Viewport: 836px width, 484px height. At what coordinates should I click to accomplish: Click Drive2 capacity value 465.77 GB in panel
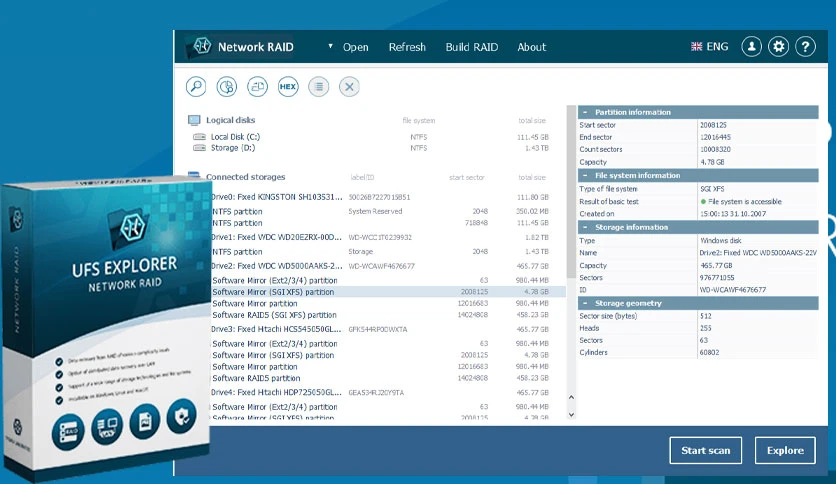point(716,265)
